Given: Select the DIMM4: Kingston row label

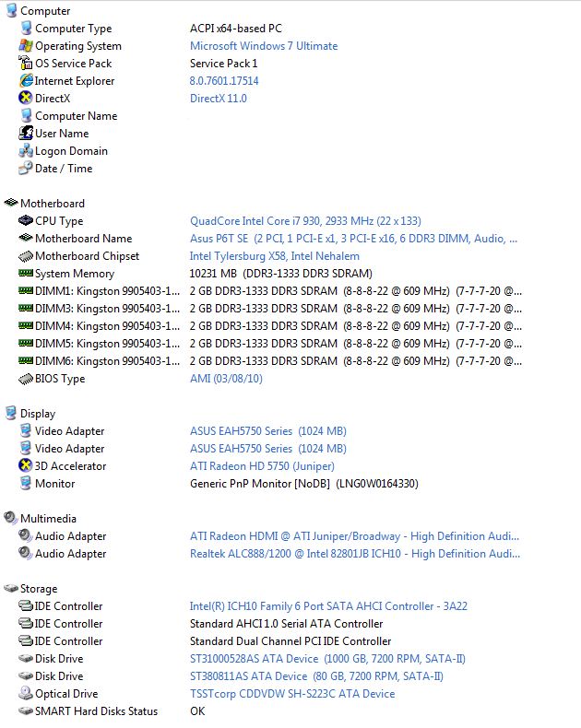Looking at the screenshot, I should coord(107,326).
